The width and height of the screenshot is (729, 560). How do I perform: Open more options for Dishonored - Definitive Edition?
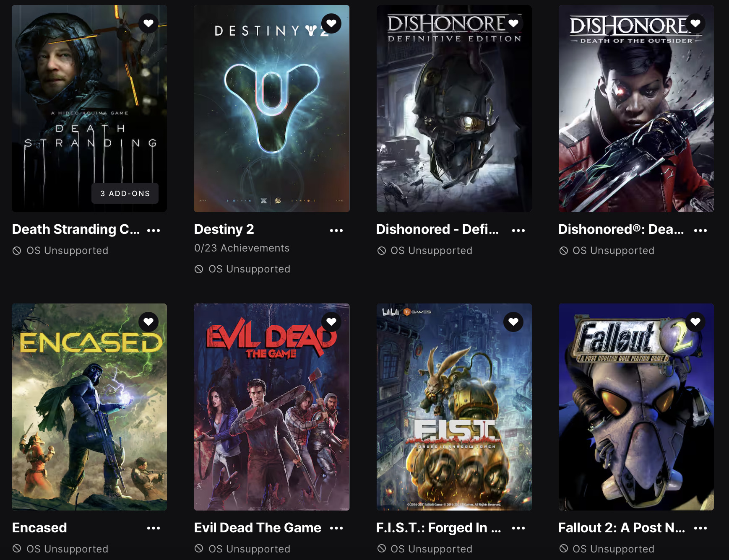click(518, 230)
